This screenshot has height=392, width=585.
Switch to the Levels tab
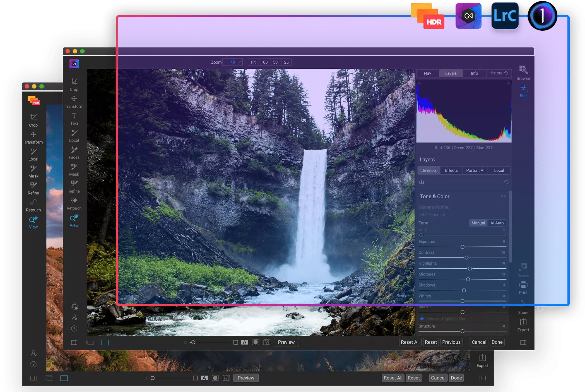point(451,73)
